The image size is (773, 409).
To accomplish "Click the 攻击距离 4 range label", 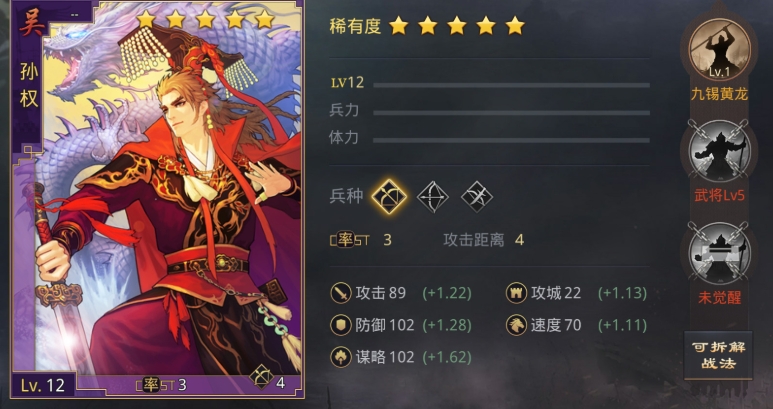I will pyautogui.click(x=484, y=240).
